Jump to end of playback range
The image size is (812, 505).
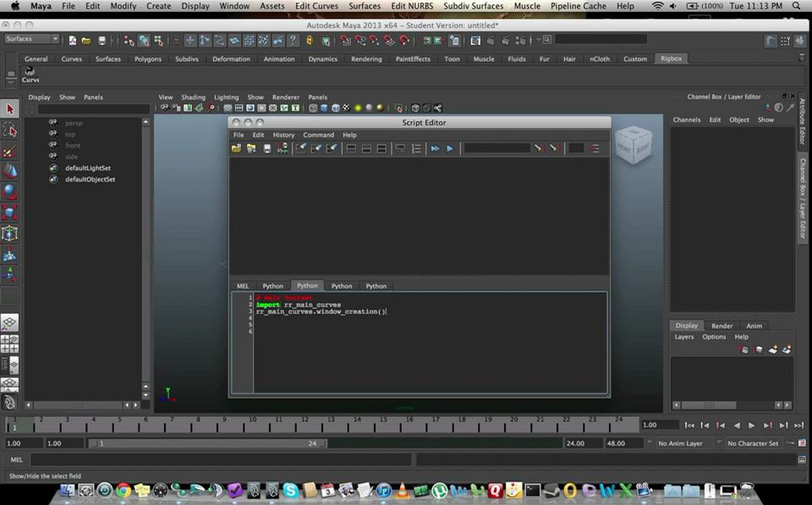coord(799,426)
